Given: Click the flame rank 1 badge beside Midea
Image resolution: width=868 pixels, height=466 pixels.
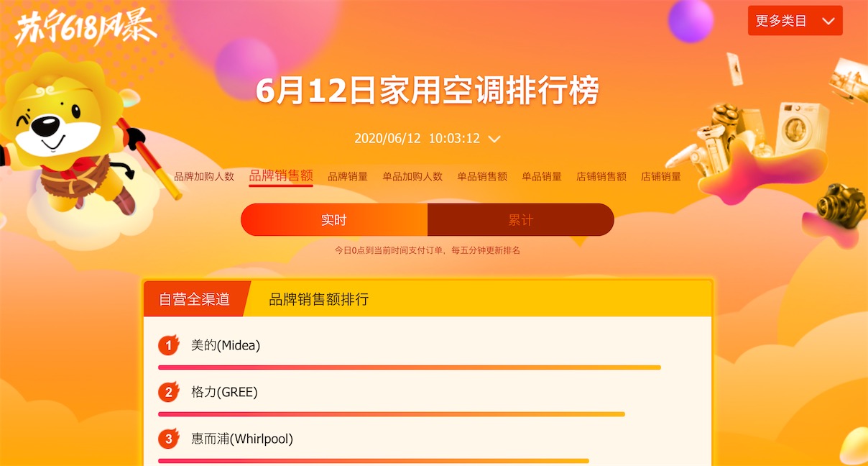Looking at the screenshot, I should tap(167, 345).
